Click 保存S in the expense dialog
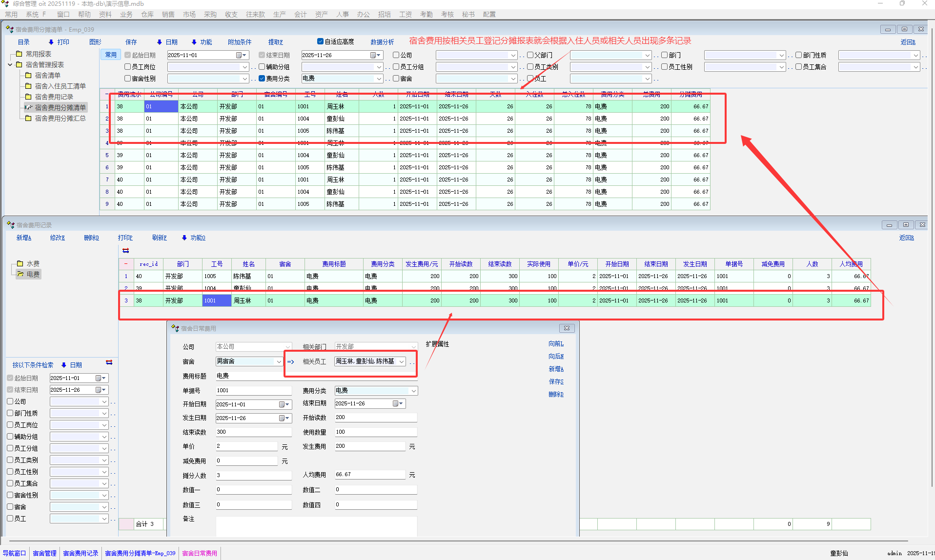935x560 pixels. [x=556, y=381]
